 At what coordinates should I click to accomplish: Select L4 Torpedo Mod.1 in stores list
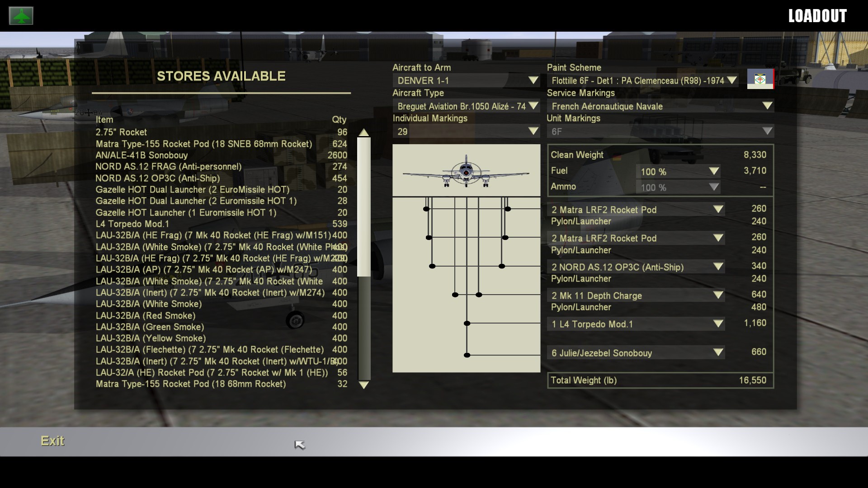coord(222,224)
